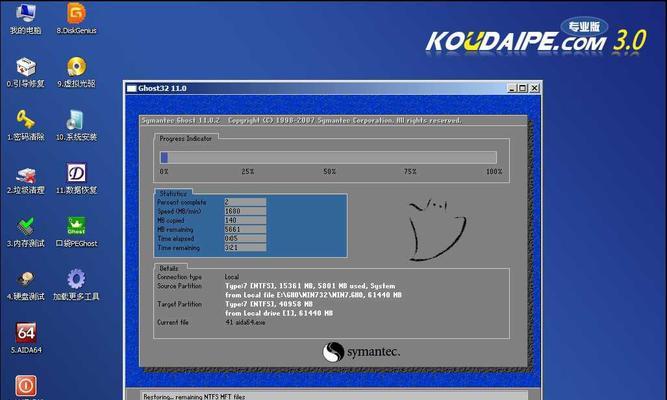Click the MB copied value 140
The height and width of the screenshot is (400, 667).
245,220
